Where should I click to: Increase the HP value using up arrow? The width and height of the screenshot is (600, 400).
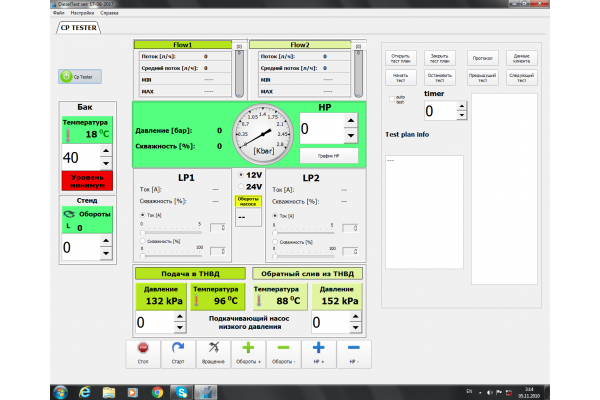tap(351, 122)
